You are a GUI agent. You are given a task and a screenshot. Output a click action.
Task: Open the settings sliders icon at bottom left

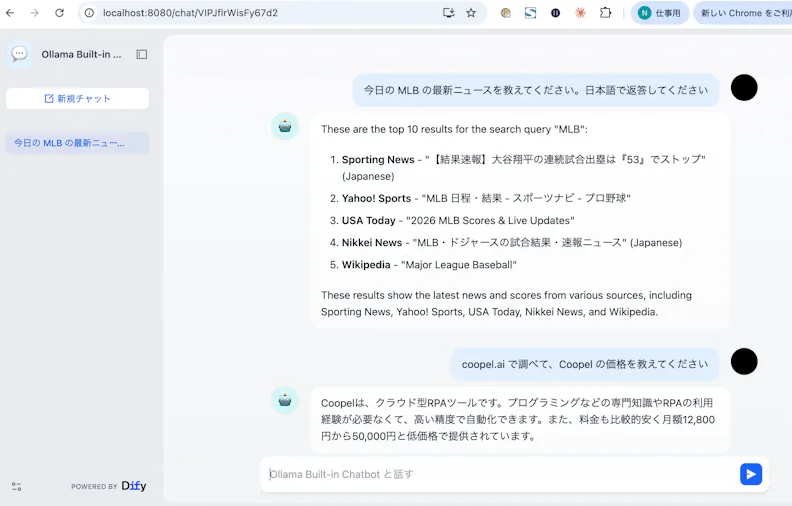[17, 486]
